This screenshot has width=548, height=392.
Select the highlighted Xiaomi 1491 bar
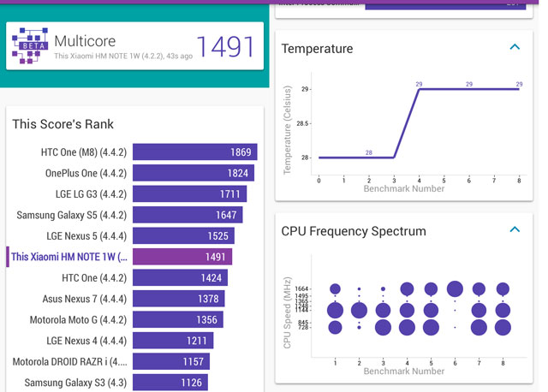pyautogui.click(x=182, y=257)
